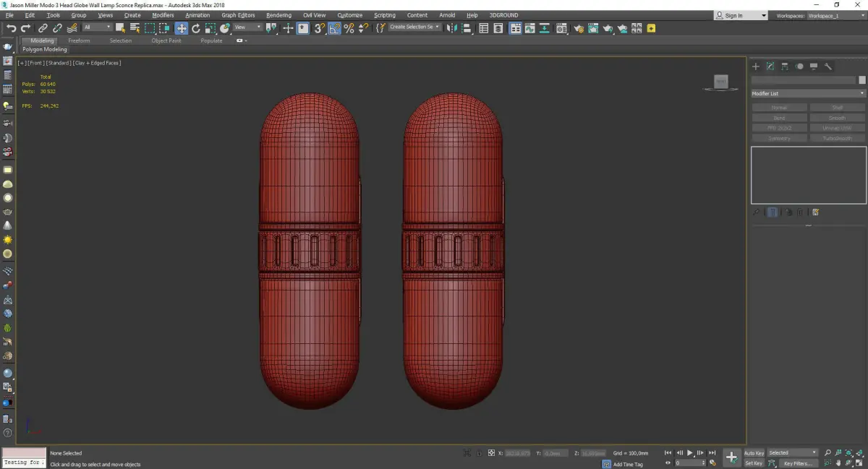Viewport: 868px width, 469px height.
Task: Click the yellow 3DGROUND plugin icon
Action: 651,28
